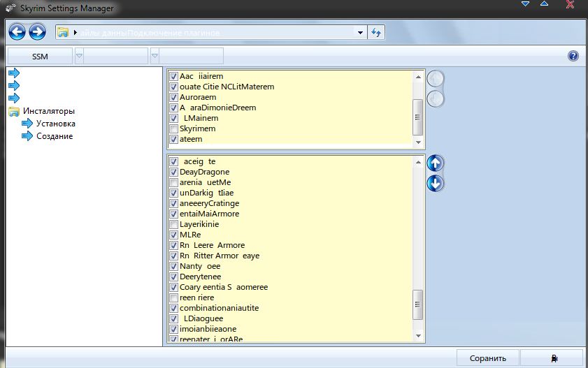588x368 pixels.
Task: Enable the Skyrimem checkbox
Action: [x=173, y=128]
